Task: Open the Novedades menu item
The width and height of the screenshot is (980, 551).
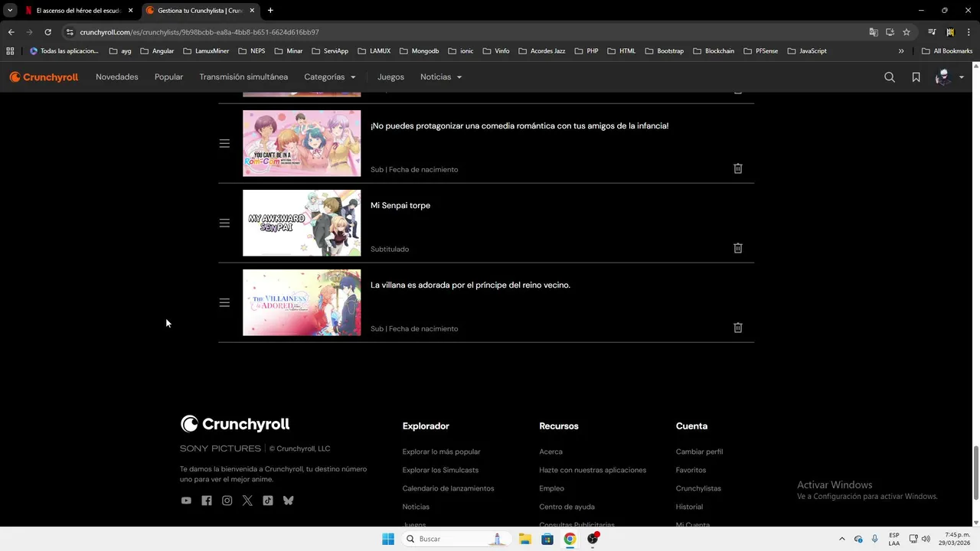Action: (117, 77)
